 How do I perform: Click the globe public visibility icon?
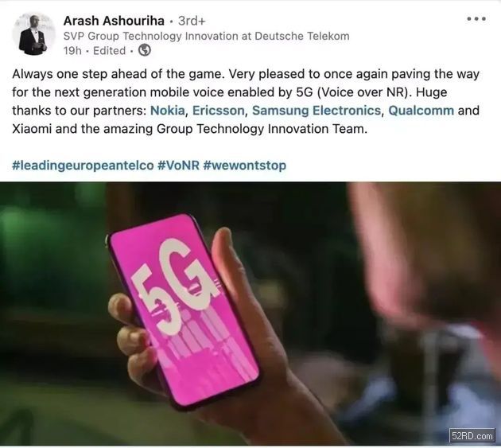(145, 50)
